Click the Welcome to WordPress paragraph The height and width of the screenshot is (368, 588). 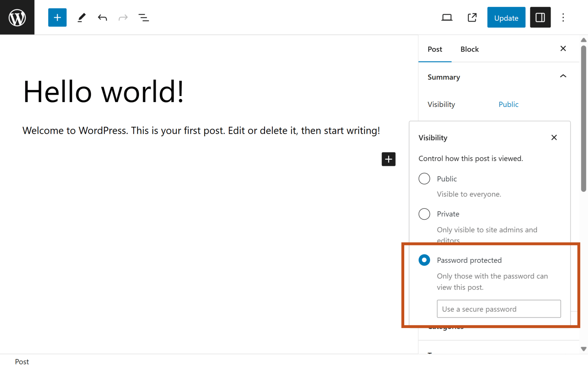pyautogui.click(x=201, y=131)
